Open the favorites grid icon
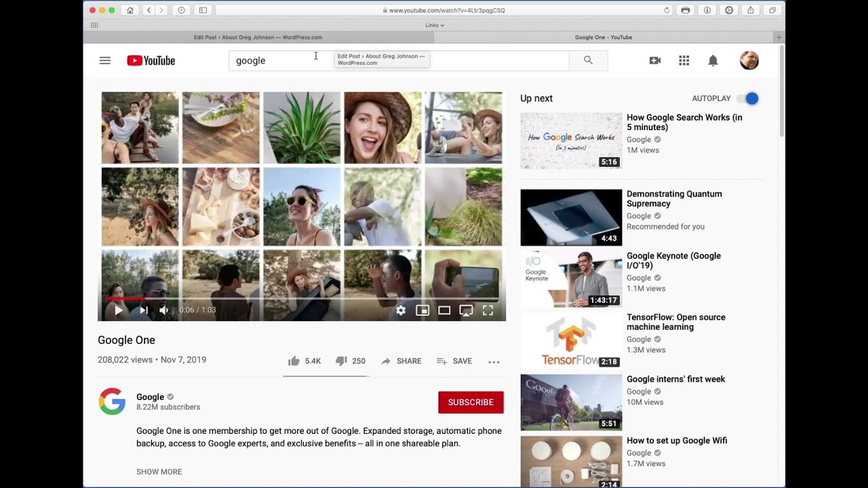Screen dimensions: 868x488 [94, 25]
